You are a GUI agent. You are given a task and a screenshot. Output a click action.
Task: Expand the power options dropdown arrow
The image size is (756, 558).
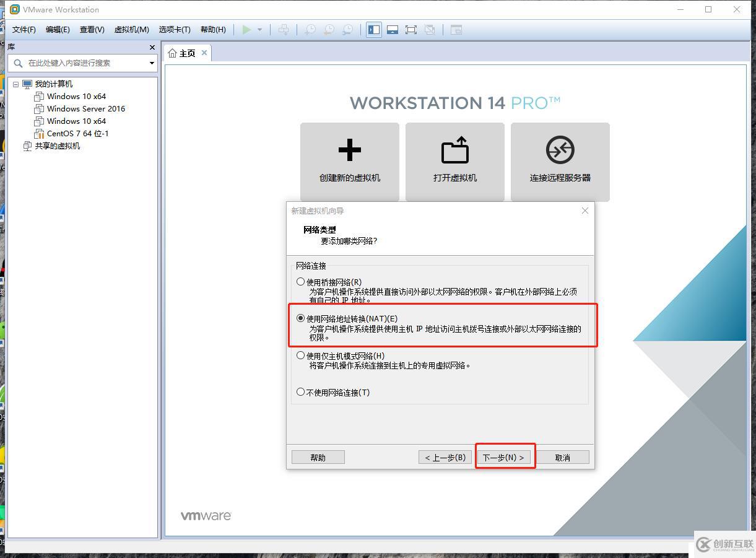260,30
